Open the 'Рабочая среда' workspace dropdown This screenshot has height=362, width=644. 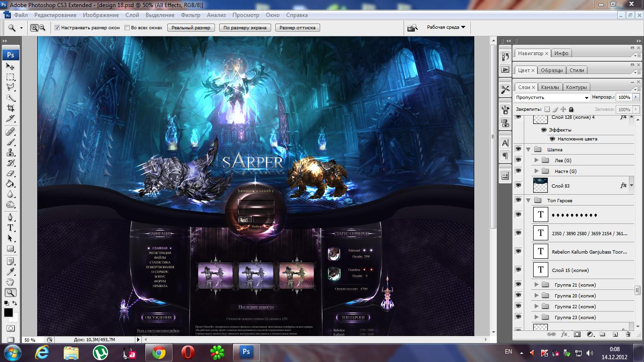pyautogui.click(x=446, y=27)
